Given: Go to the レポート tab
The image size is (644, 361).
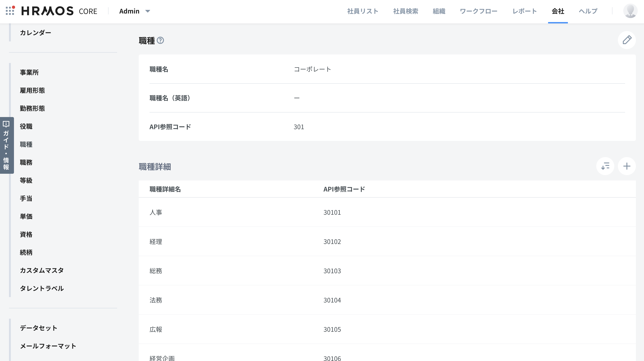Looking at the screenshot, I should pos(524,11).
